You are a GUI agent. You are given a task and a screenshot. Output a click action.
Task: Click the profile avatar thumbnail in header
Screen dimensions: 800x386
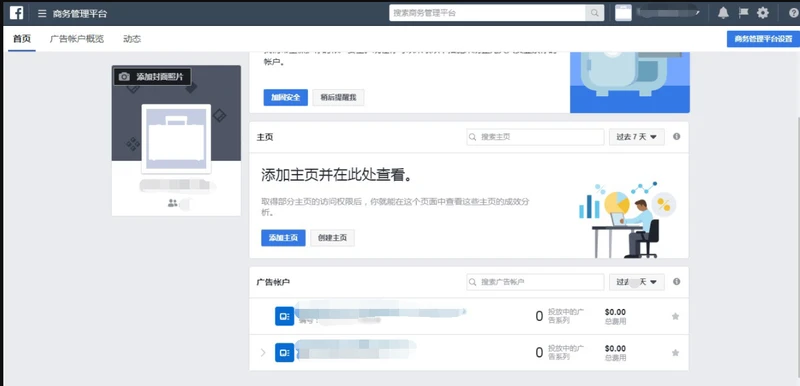(623, 13)
